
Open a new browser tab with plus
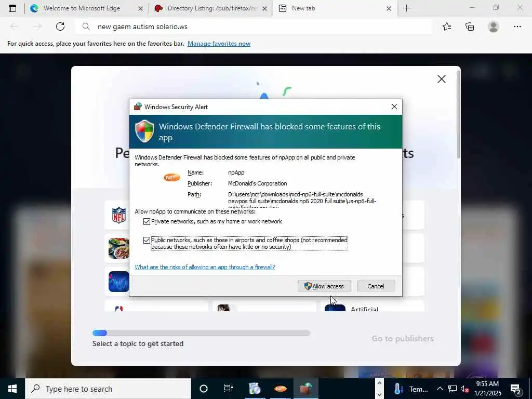click(x=406, y=8)
